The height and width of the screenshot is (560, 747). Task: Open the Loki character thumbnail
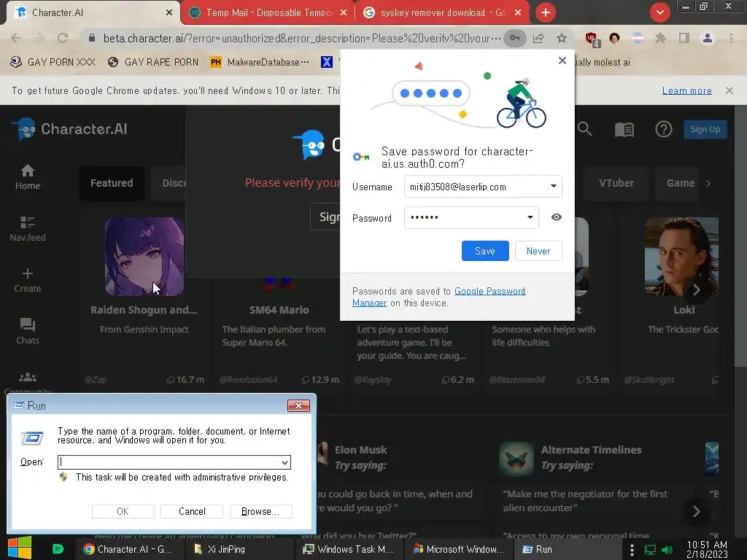(x=681, y=257)
